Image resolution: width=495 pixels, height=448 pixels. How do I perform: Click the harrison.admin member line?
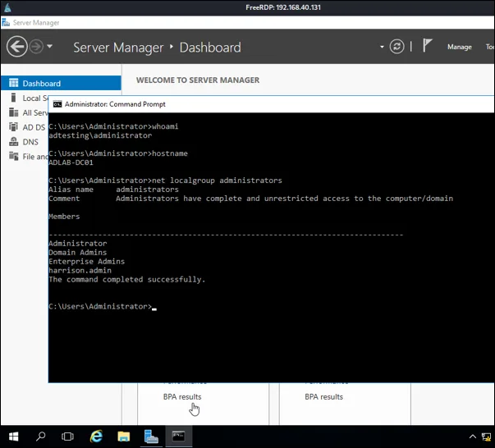80,271
